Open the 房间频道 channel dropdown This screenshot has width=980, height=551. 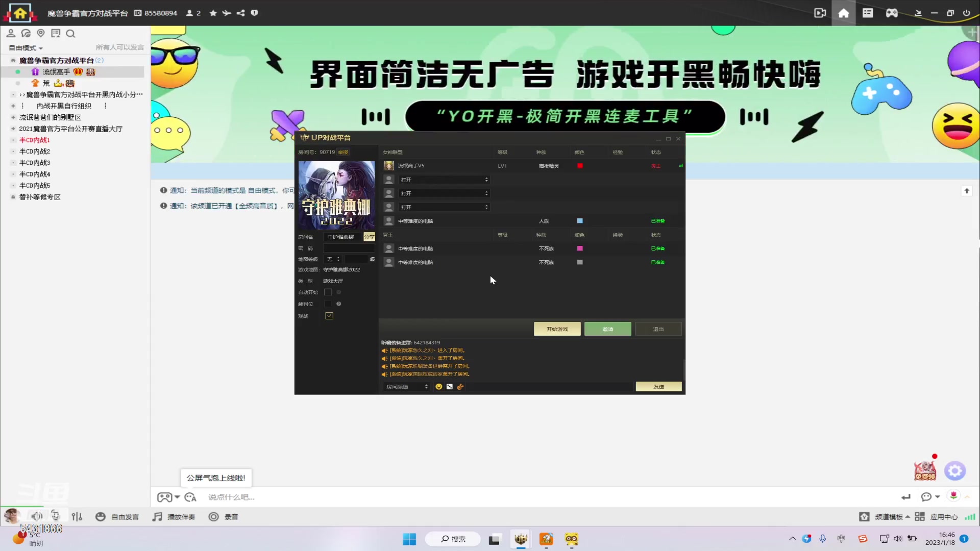click(x=406, y=387)
